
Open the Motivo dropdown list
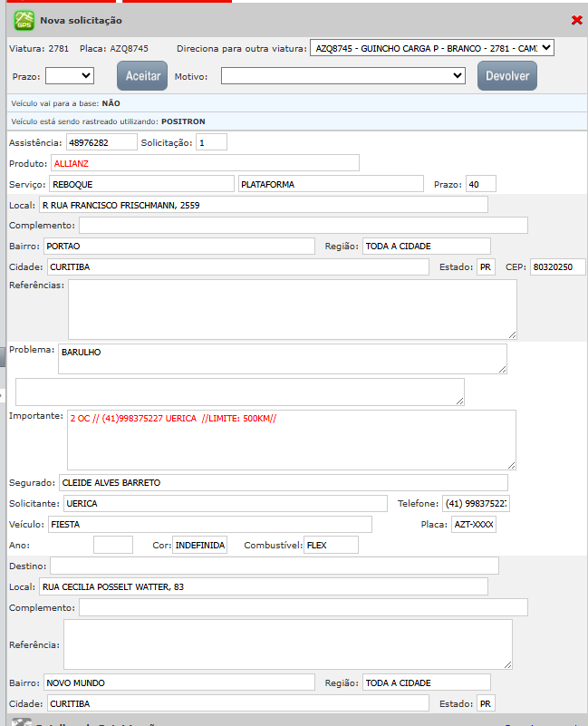point(343,76)
